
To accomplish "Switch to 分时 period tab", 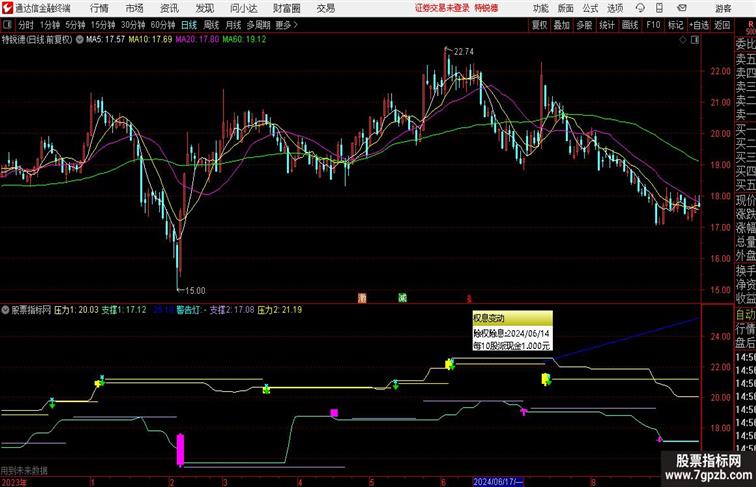I will pos(26,25).
